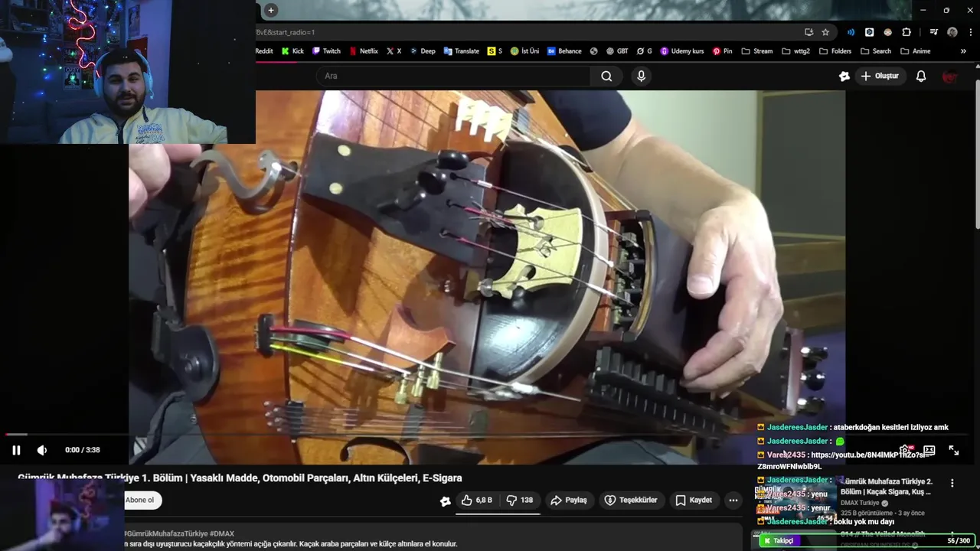Open the Reddit bookmark
The image size is (980, 551).
[x=263, y=51]
